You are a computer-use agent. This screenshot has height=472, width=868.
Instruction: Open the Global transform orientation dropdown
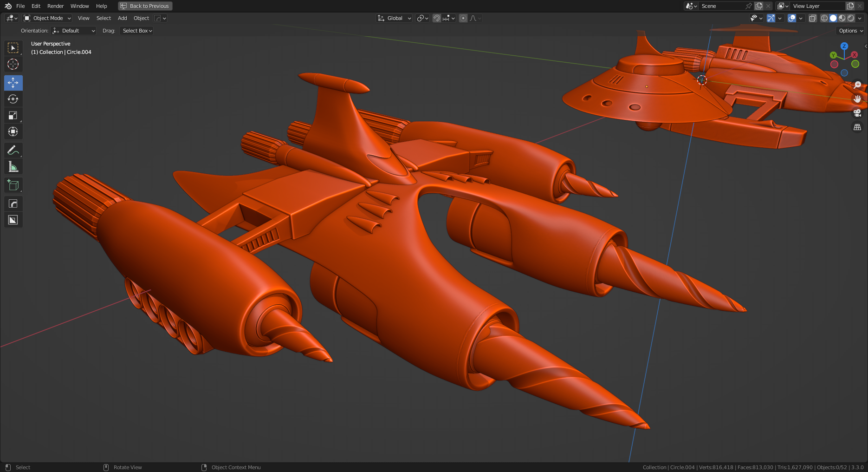tap(394, 18)
